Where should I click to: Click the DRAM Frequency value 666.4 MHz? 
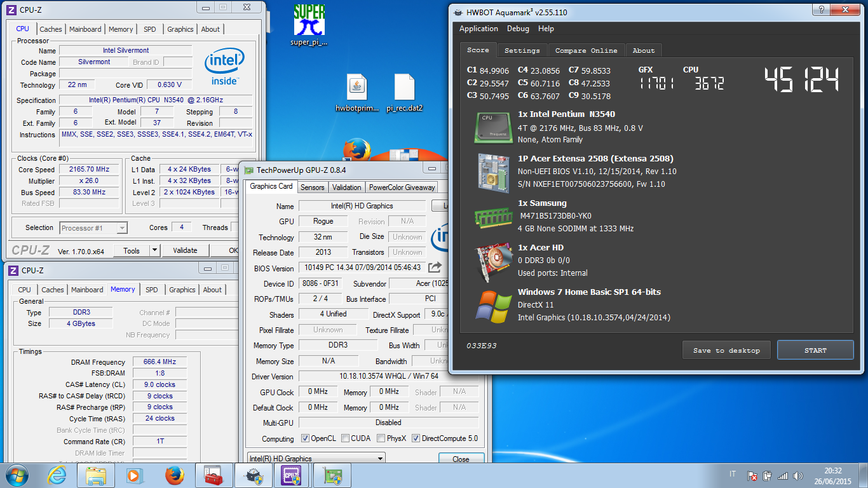(x=159, y=362)
